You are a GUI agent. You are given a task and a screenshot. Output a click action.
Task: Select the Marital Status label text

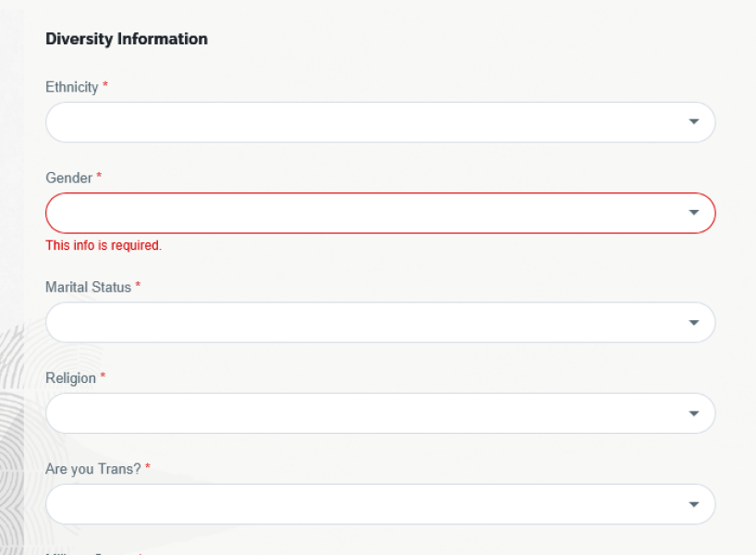[89, 287]
